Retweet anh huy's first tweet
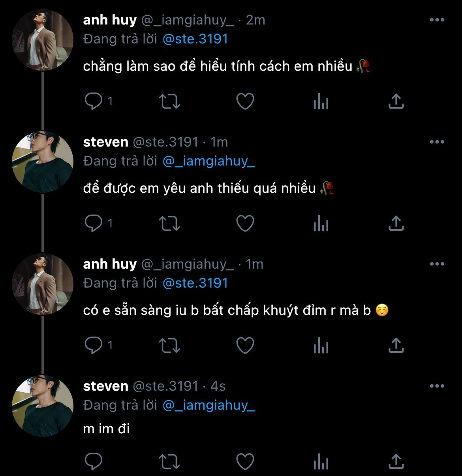The height and width of the screenshot is (476, 462). (x=169, y=102)
